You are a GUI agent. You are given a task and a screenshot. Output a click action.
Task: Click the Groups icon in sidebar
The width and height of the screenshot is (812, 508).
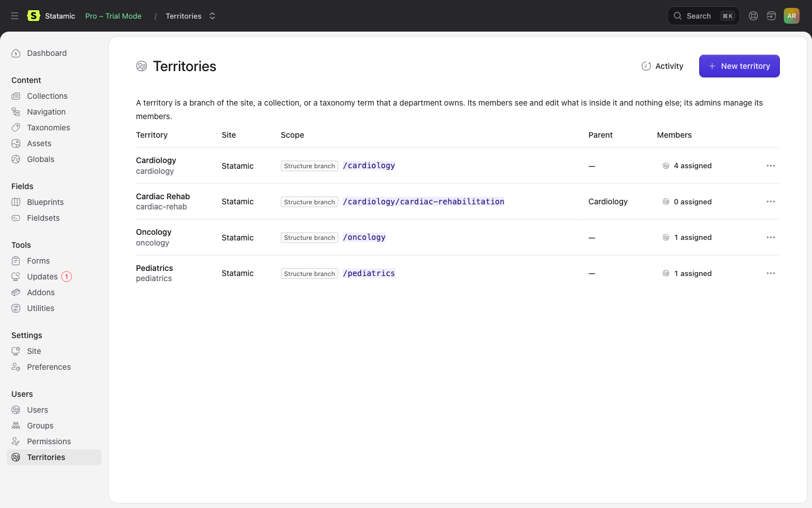pos(16,426)
